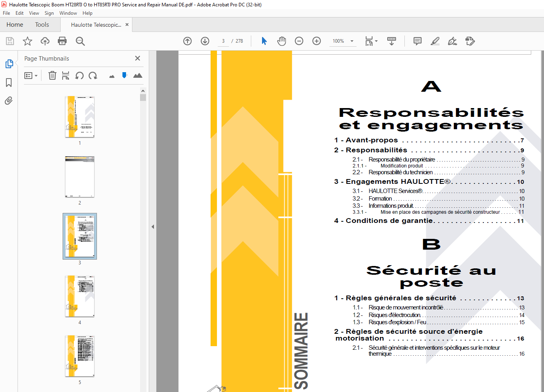This screenshot has width=544, height=392.
Task: Activate the hand pan tool
Action: click(x=282, y=41)
